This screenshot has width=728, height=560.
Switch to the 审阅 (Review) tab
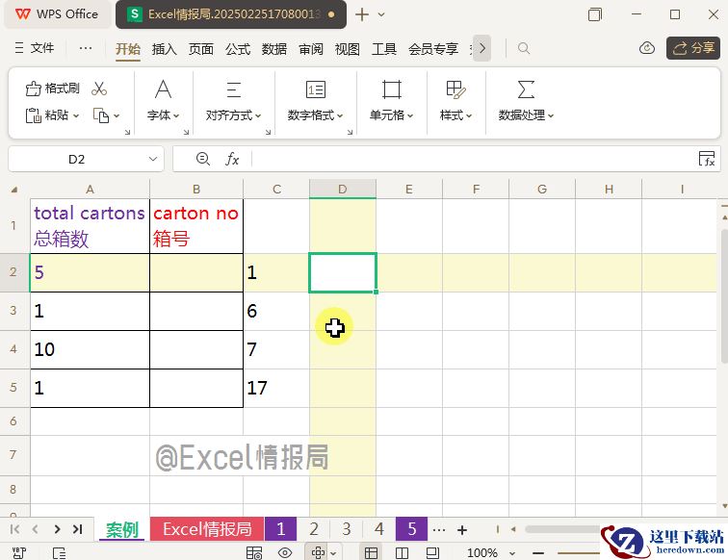coord(311,49)
